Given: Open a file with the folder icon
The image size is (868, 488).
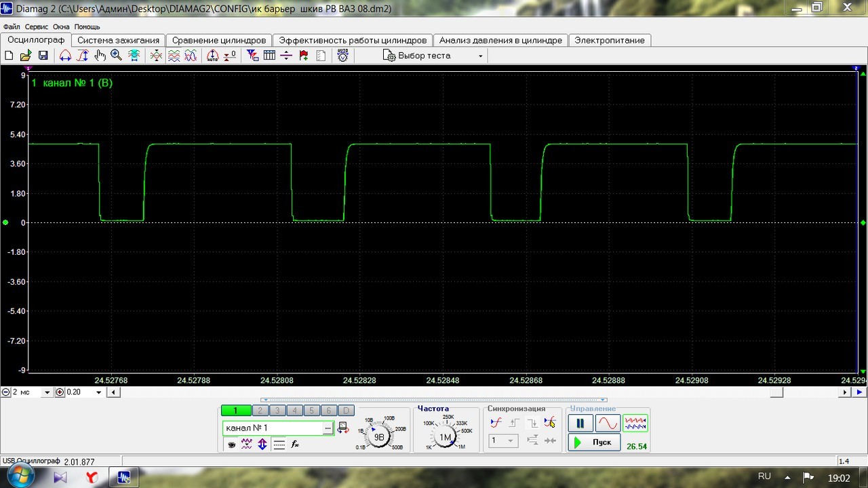Looking at the screenshot, I should click(x=26, y=56).
